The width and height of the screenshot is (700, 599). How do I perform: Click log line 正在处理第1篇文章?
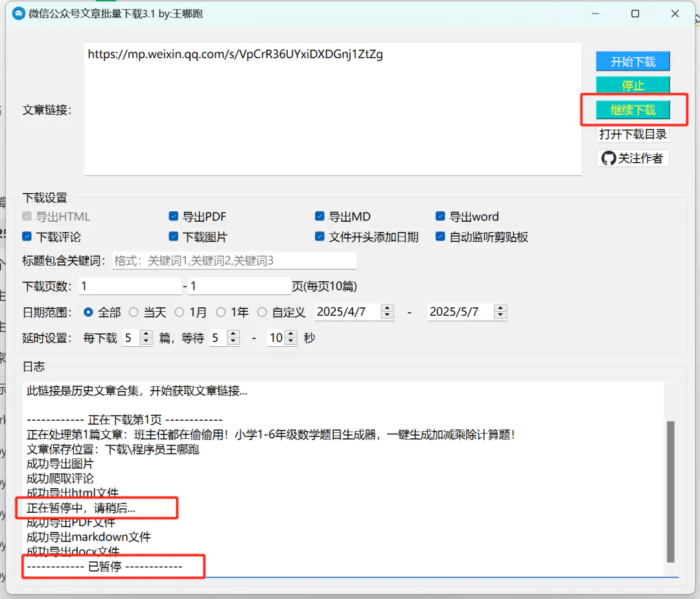point(270,434)
